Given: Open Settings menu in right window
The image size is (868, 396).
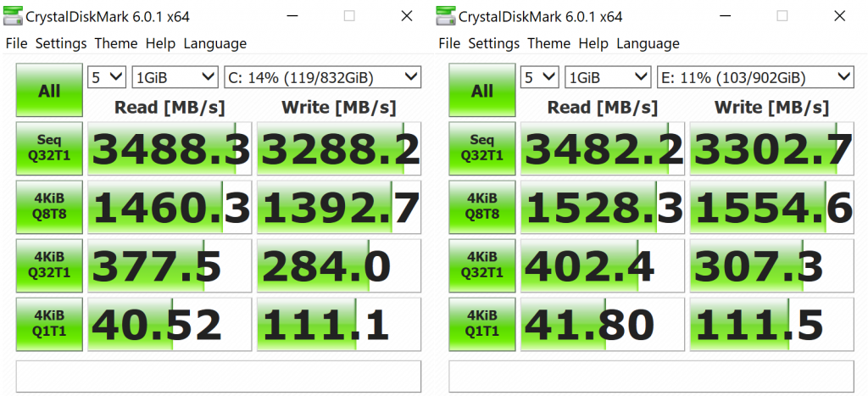Looking at the screenshot, I should click(x=494, y=43).
